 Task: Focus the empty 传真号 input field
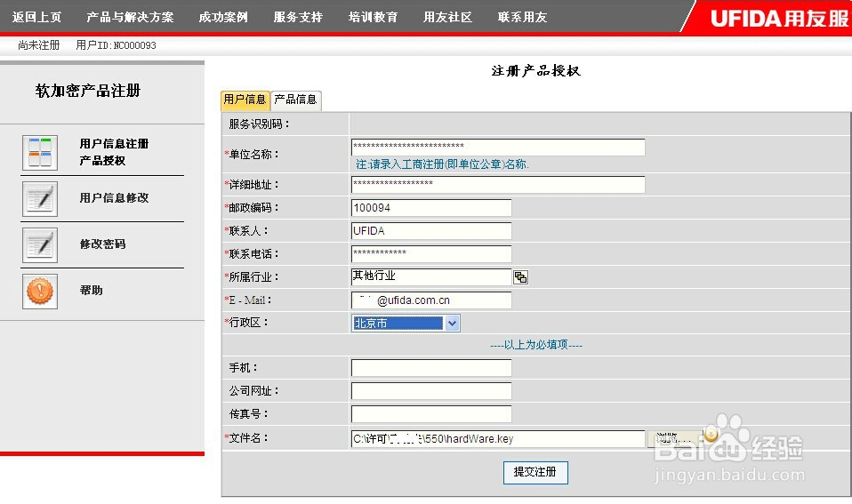pos(431,414)
